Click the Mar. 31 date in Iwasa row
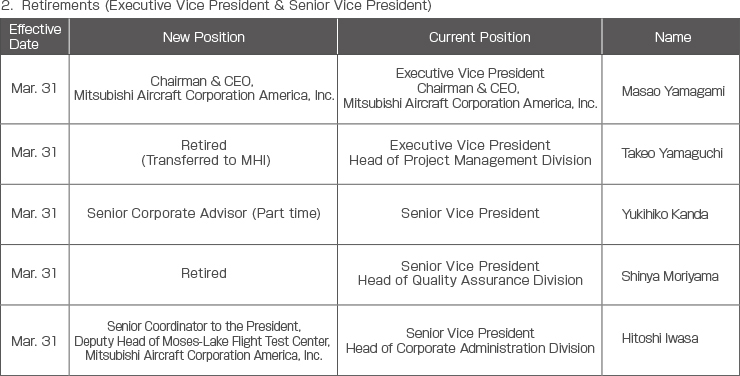 click(x=34, y=341)
